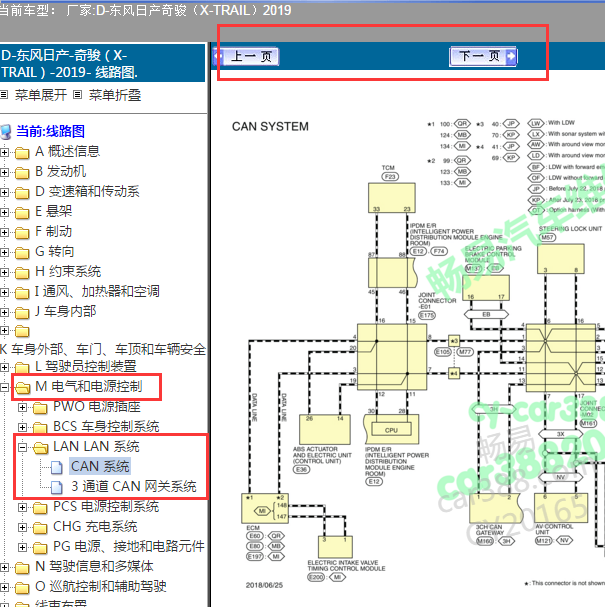Expand the G 转向 folder
The image size is (605, 607).
pyautogui.click(x=4, y=252)
